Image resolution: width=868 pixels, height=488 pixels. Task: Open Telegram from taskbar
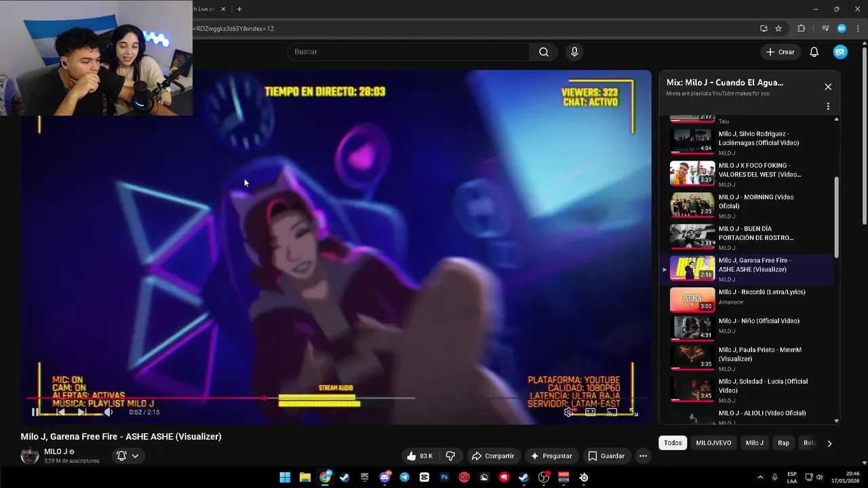405,477
